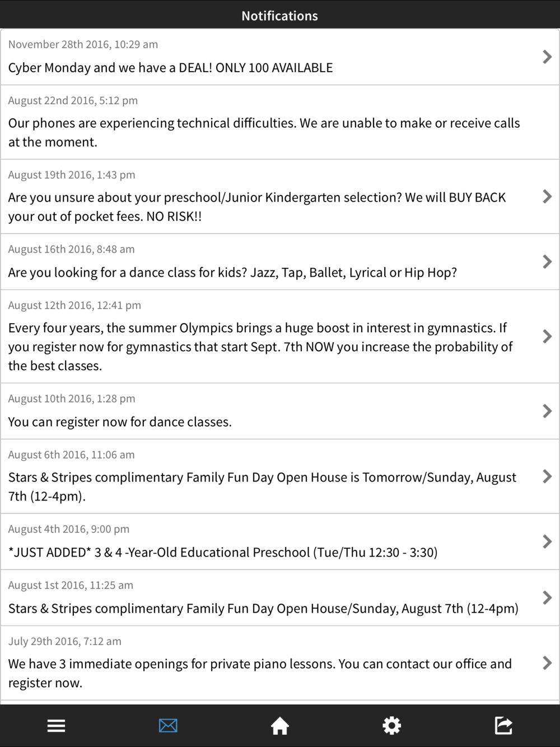This screenshot has height=747, width=560.
Task: Open the summer Olympics gymnastics message text
Action: pyautogui.click(x=260, y=347)
